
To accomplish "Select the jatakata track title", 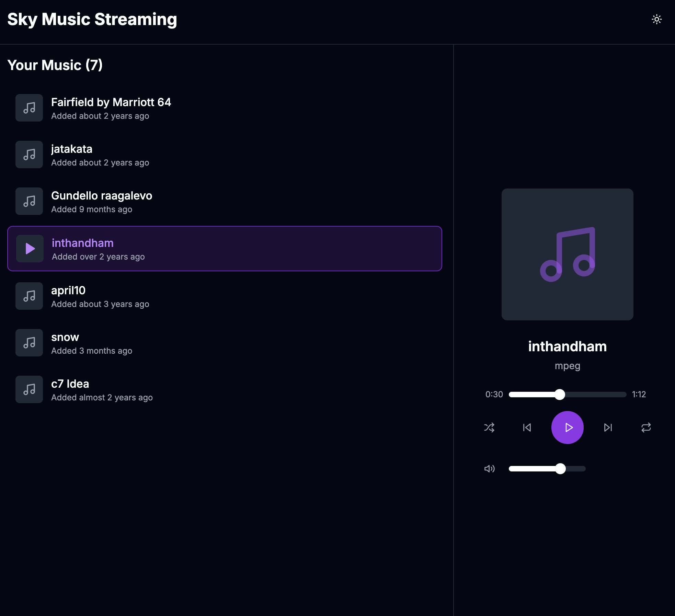I will pos(72,149).
